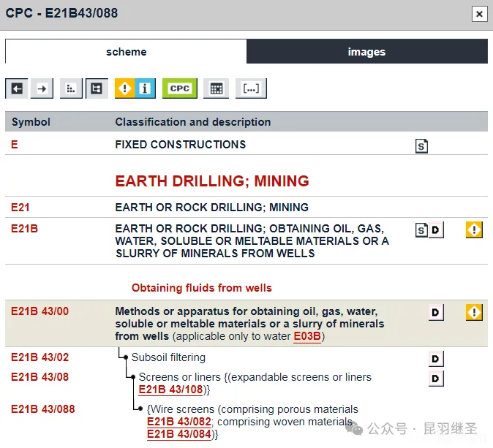Click the D definition icon for E21B 43/00
493x448 pixels.
436,313
